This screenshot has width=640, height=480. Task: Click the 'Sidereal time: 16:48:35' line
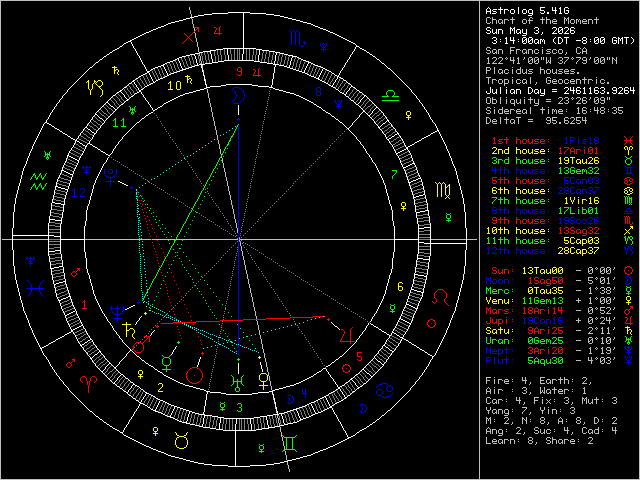(x=554, y=111)
